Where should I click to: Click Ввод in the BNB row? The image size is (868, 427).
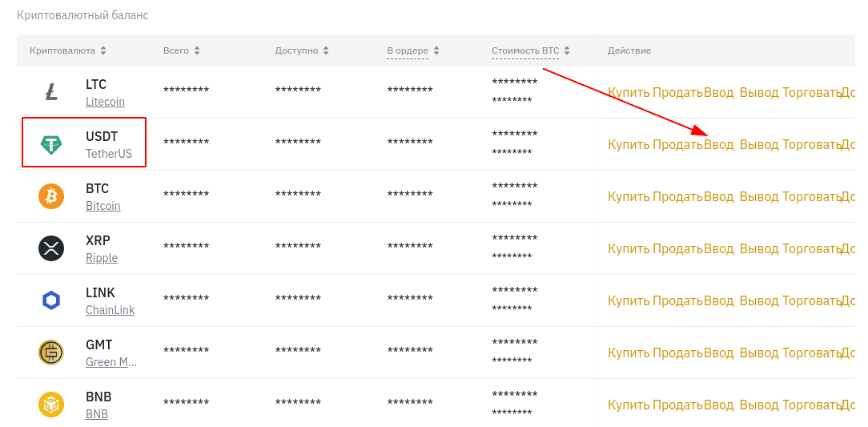point(718,405)
